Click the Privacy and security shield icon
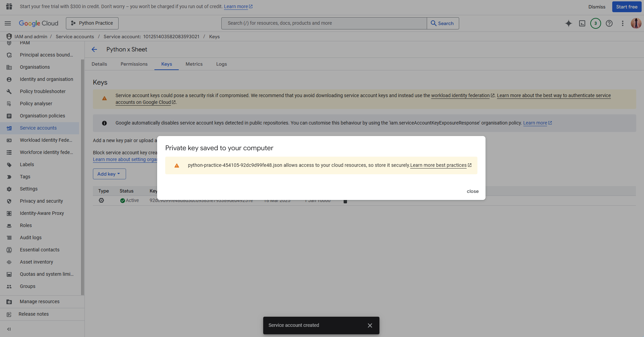The height and width of the screenshot is (337, 644). point(9,201)
